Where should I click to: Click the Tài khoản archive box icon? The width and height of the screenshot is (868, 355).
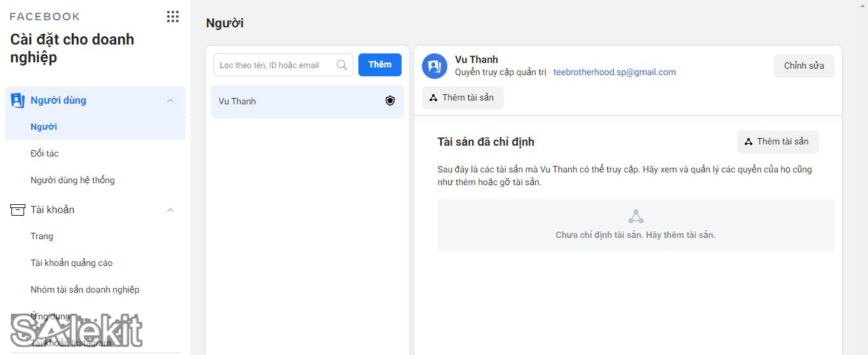pyautogui.click(x=18, y=210)
